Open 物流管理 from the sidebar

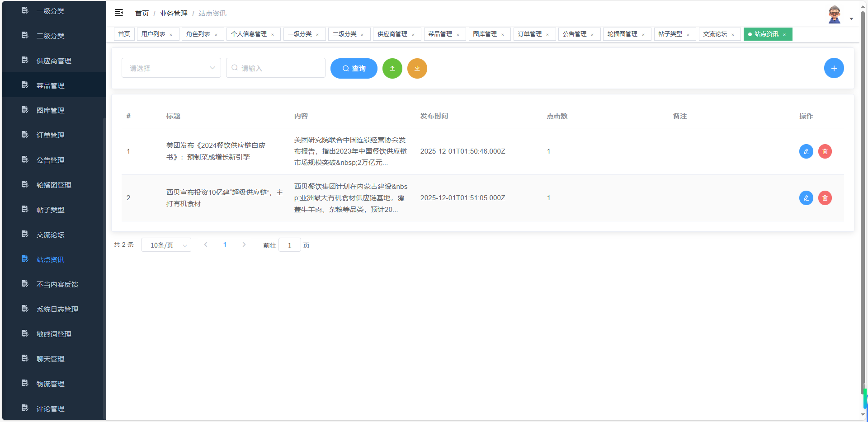coord(50,383)
